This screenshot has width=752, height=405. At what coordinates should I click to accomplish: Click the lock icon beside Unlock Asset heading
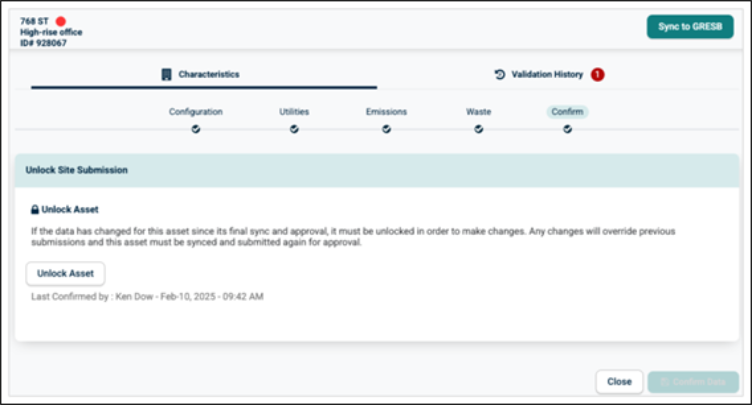click(35, 210)
